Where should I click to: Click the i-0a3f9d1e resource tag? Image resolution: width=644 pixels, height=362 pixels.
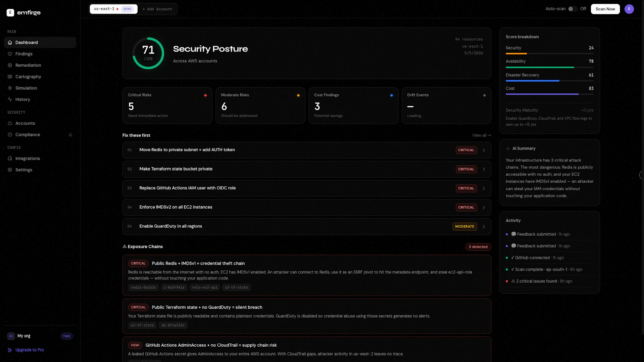pos(174,288)
